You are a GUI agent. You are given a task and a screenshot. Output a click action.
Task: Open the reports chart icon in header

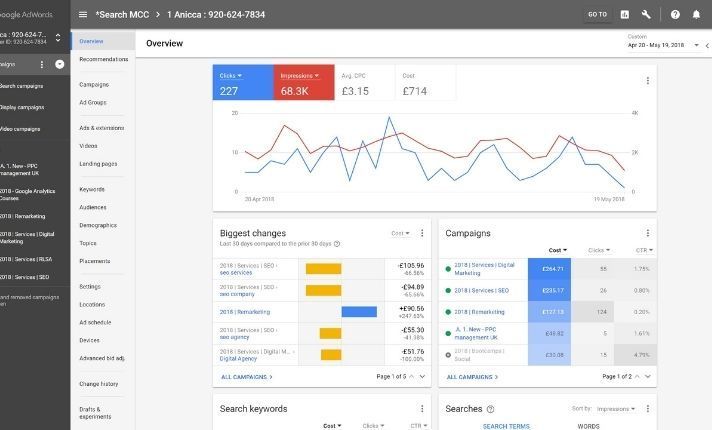click(x=625, y=14)
